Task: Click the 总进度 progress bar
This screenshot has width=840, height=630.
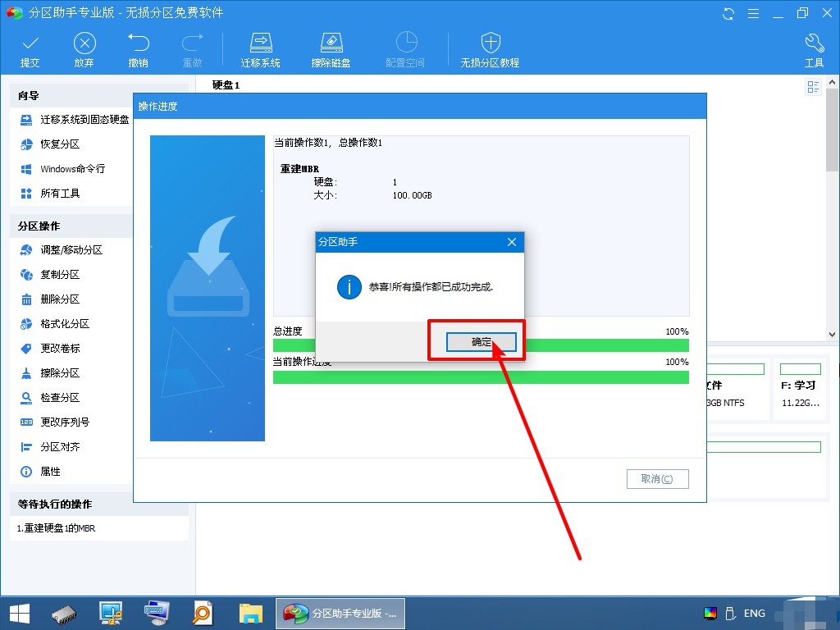Action: click(481, 345)
